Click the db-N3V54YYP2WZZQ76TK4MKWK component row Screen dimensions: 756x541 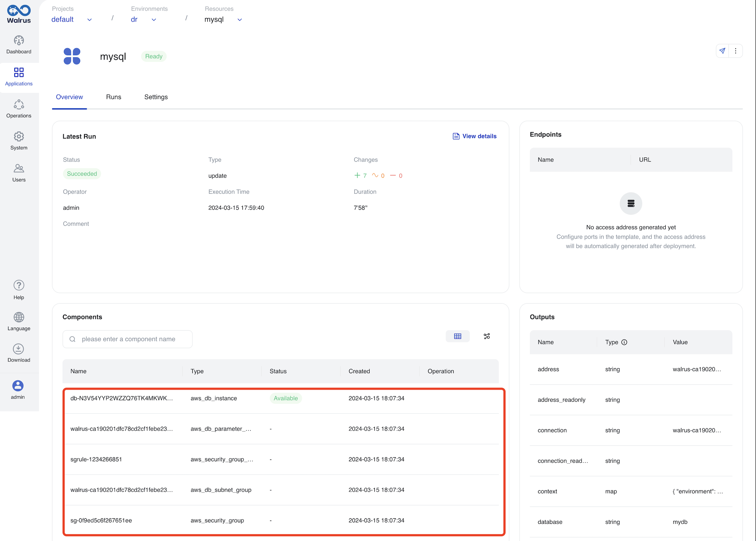(280, 398)
